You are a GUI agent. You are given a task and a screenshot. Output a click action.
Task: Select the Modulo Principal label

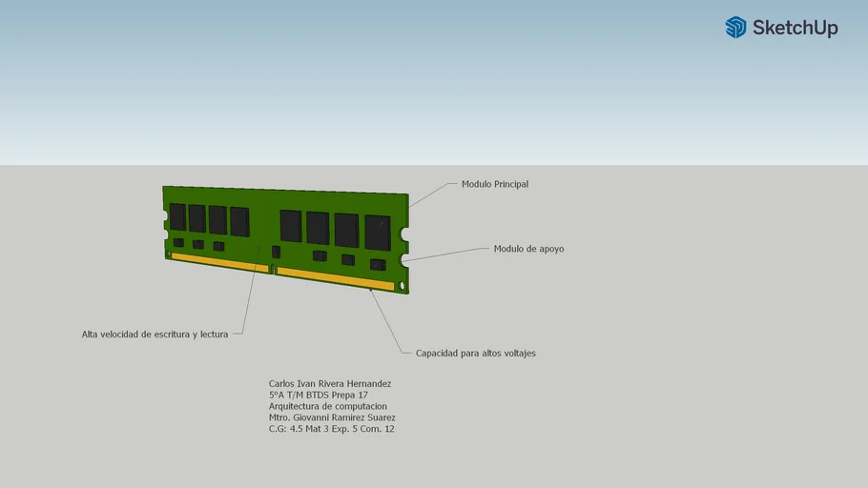(494, 184)
